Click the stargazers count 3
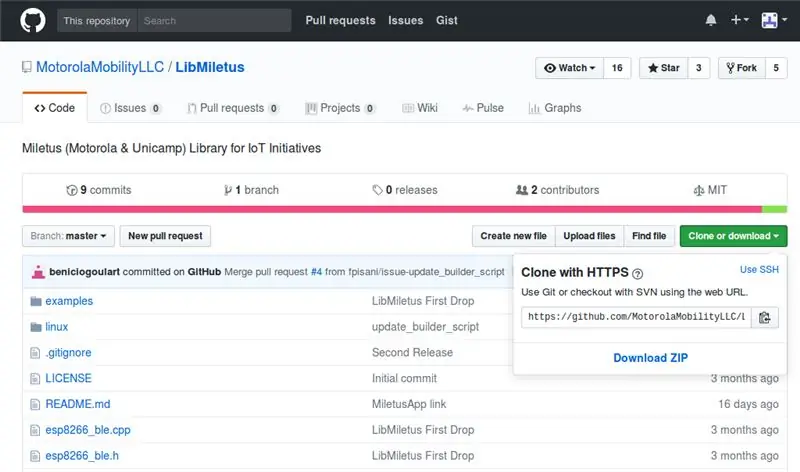The width and height of the screenshot is (800, 472). tap(698, 68)
